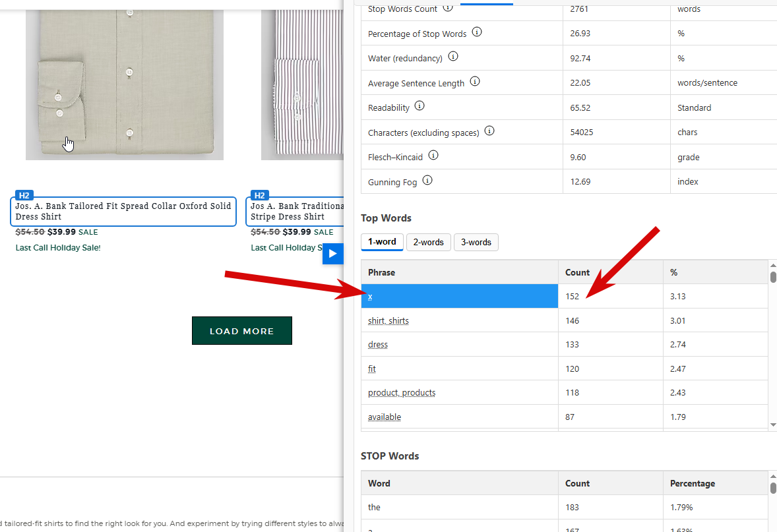777x532 pixels.
Task: Click info icon for Characters (excluding spaces)
Action: tap(489, 131)
